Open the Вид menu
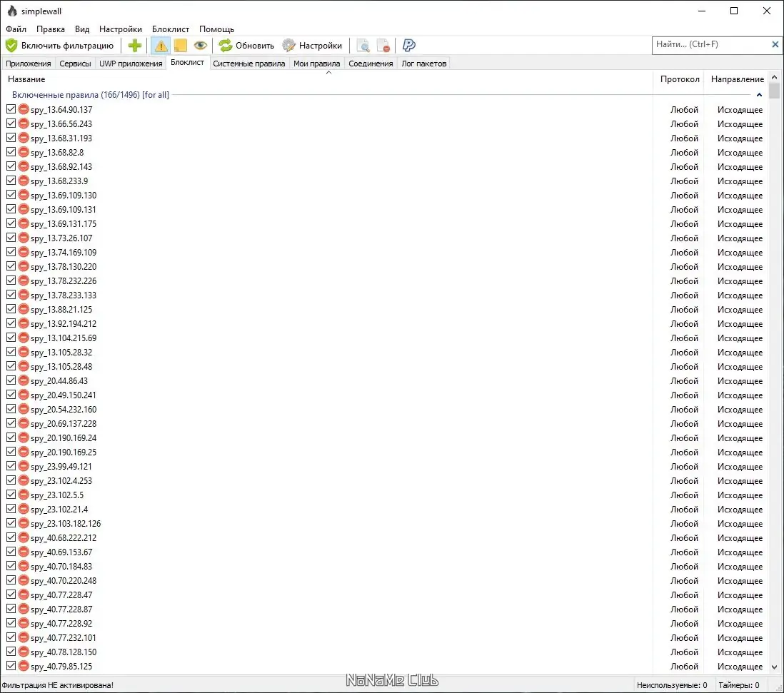Image resolution: width=784 pixels, height=693 pixels. pos(82,29)
